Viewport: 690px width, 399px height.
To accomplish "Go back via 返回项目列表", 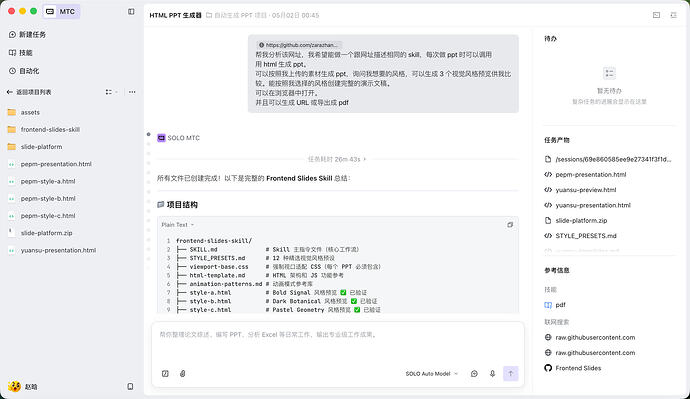I will click(x=29, y=92).
